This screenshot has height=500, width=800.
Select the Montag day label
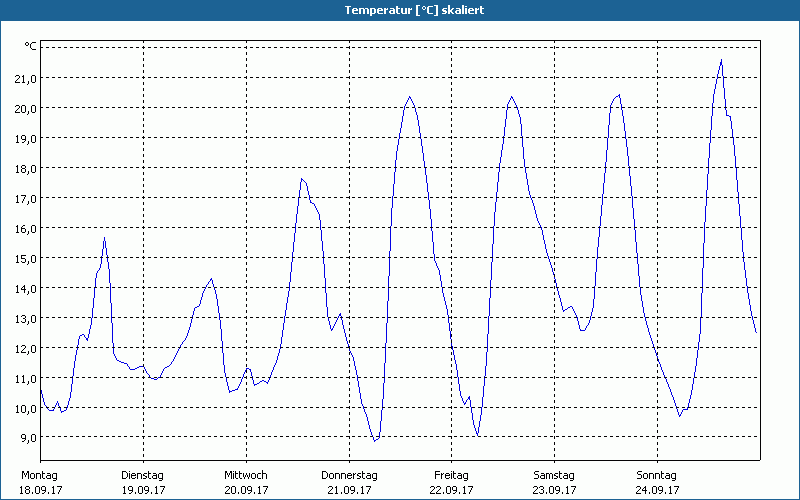tap(39, 475)
